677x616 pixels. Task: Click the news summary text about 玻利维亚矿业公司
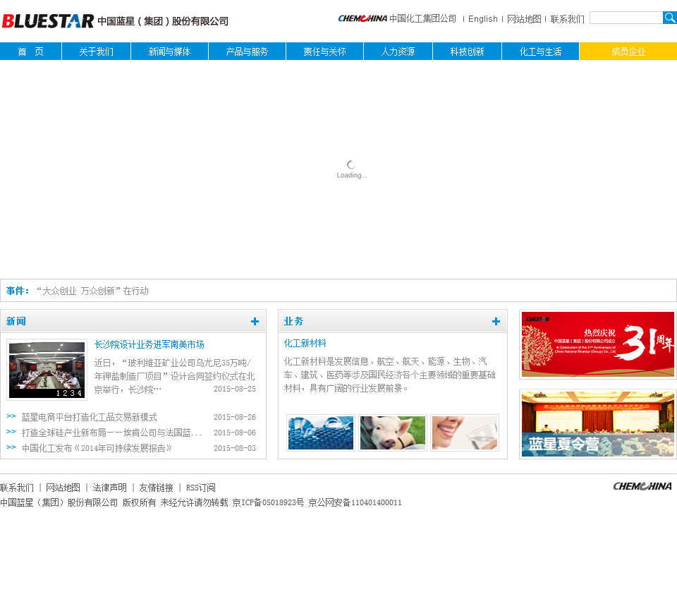tap(174, 376)
